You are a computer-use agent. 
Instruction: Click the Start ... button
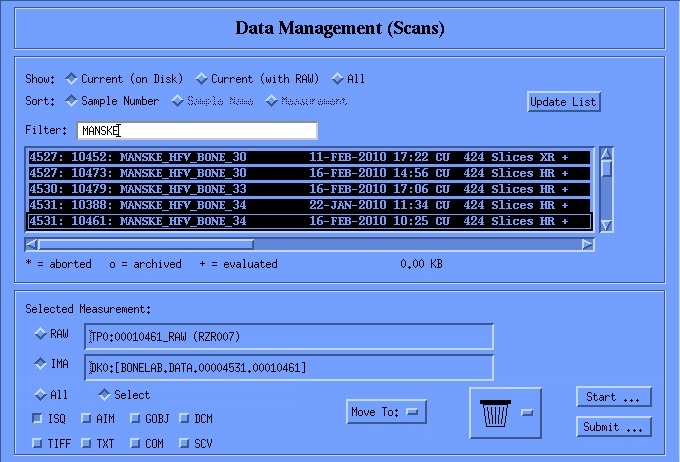coord(614,397)
